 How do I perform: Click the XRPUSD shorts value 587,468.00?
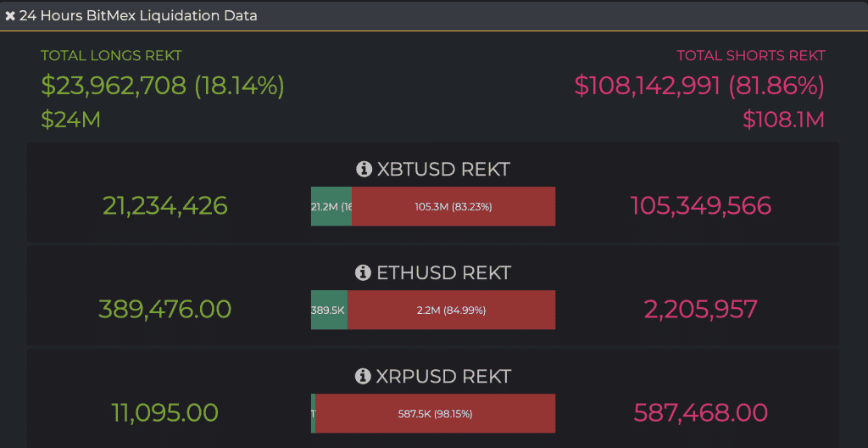coord(700,413)
